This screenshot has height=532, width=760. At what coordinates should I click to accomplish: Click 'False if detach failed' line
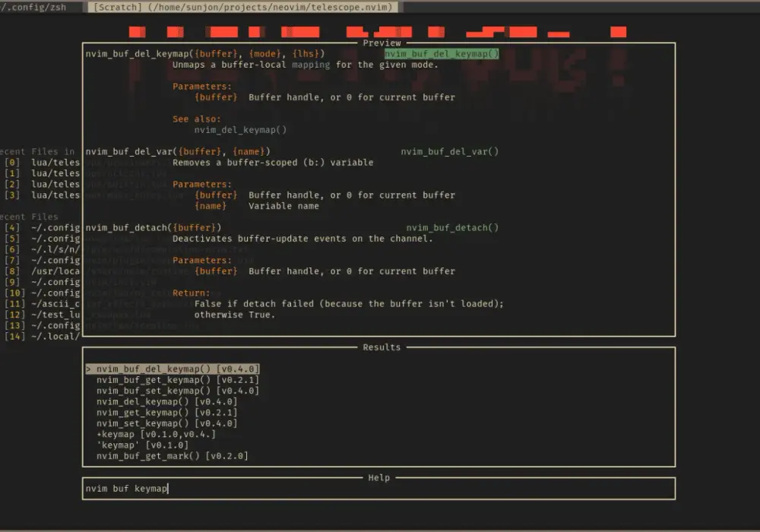coord(349,304)
